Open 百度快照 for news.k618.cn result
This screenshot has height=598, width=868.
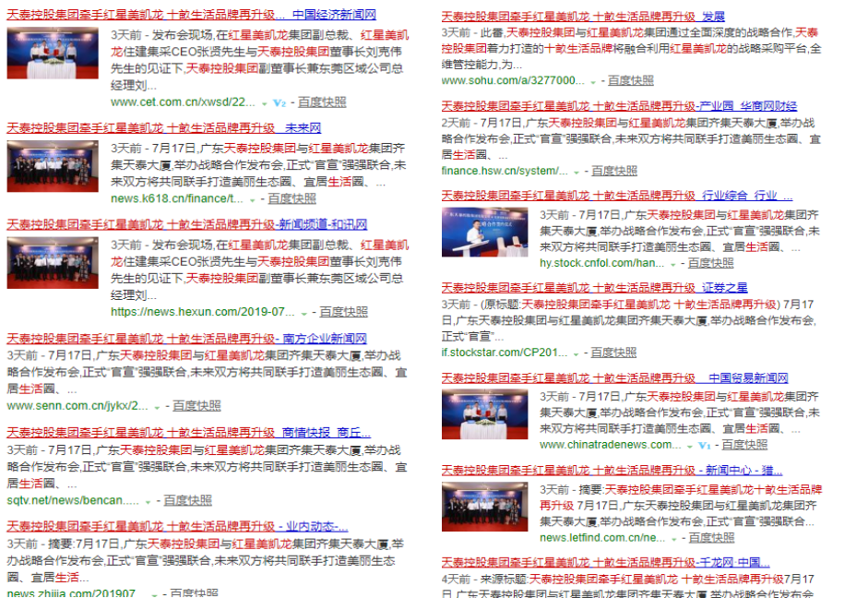tap(292, 198)
